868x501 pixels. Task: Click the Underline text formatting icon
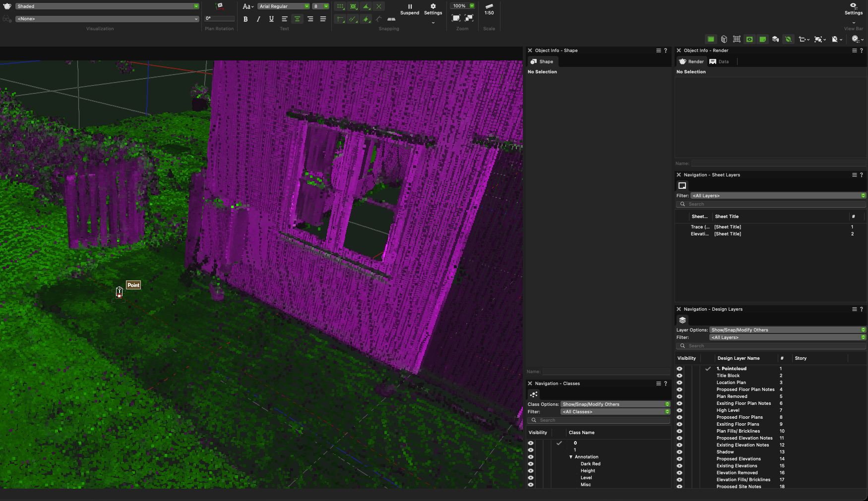pyautogui.click(x=271, y=19)
